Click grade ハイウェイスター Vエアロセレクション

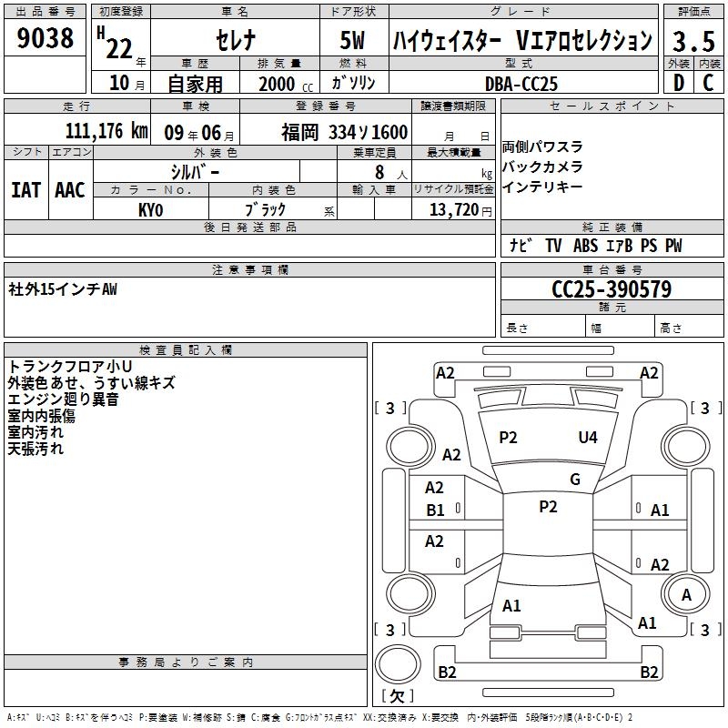[x=522, y=40]
